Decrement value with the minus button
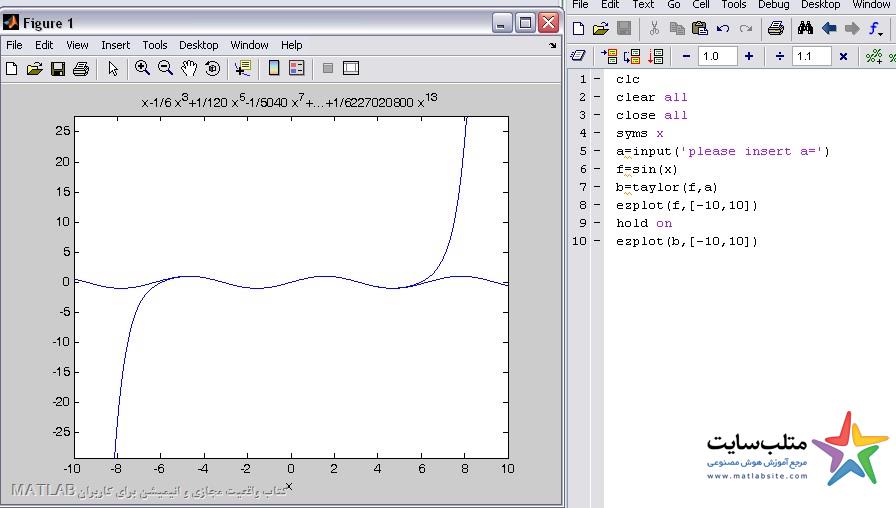The image size is (896, 508). click(x=686, y=56)
